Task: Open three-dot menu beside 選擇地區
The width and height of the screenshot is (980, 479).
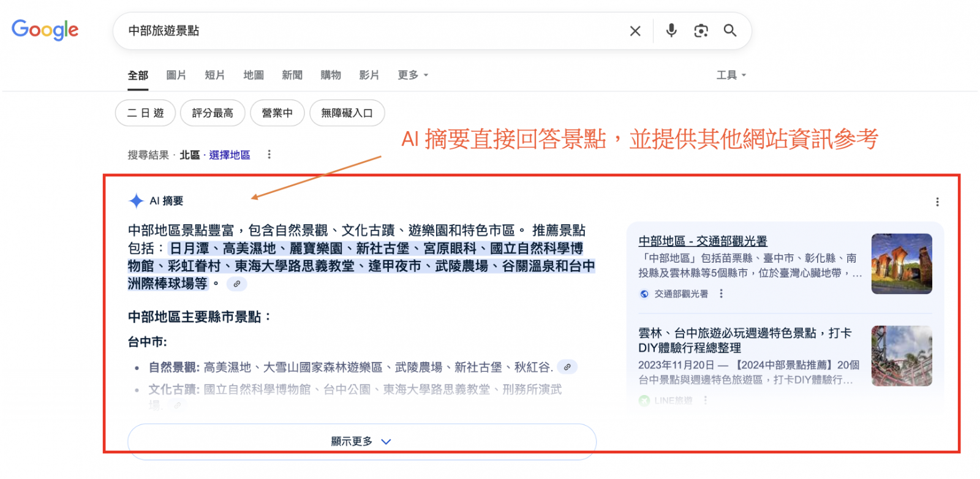Action: [x=269, y=155]
